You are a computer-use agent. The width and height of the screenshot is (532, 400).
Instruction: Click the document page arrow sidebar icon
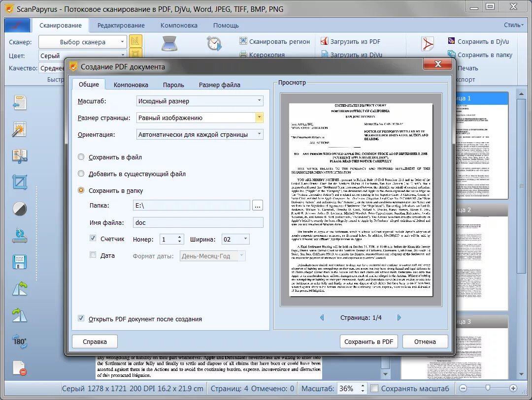(19, 102)
